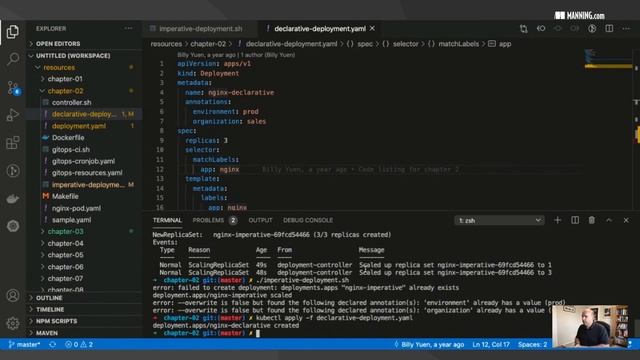Close the declarative-deployment.yaml tab
The image size is (640, 360).
click(x=372, y=29)
